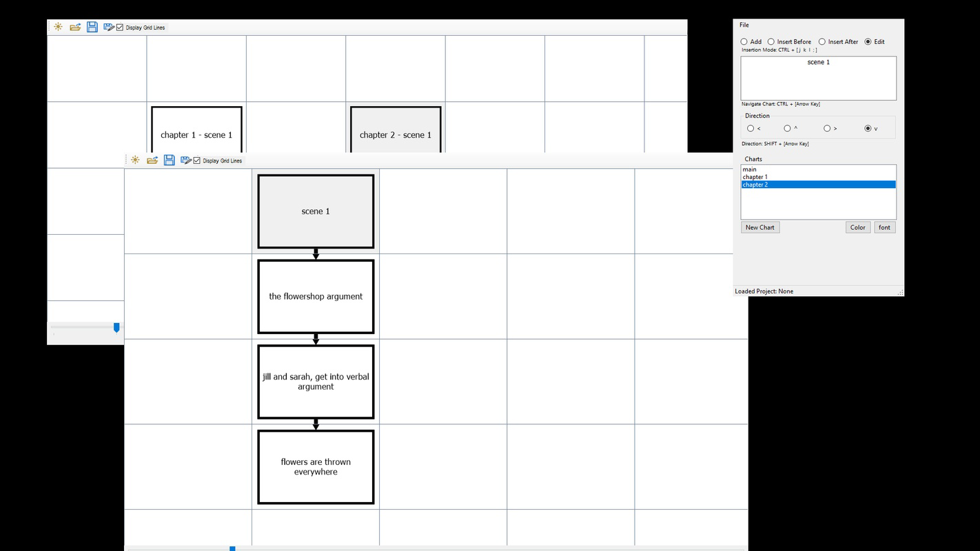Select 'chapter 1' in the Charts list
The height and width of the screenshot is (551, 980).
click(819, 177)
